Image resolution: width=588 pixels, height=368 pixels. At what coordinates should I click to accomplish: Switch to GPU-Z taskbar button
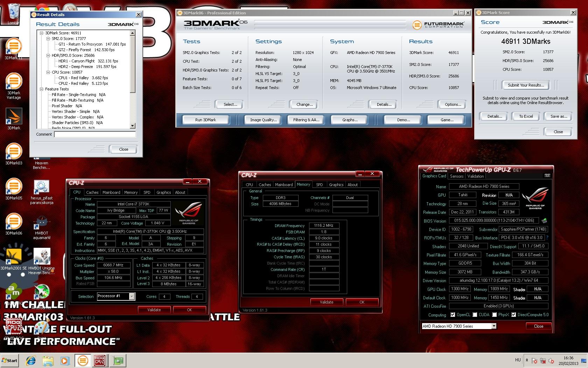(x=118, y=360)
